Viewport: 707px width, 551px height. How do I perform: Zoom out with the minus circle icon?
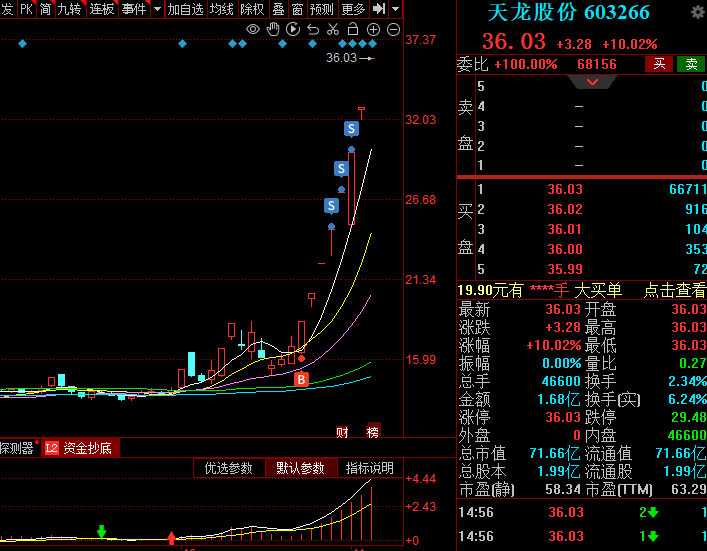point(394,30)
